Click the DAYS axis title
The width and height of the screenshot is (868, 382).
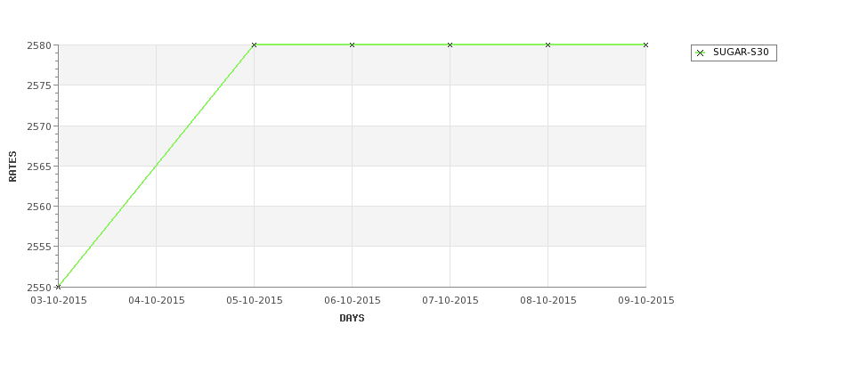click(x=352, y=319)
